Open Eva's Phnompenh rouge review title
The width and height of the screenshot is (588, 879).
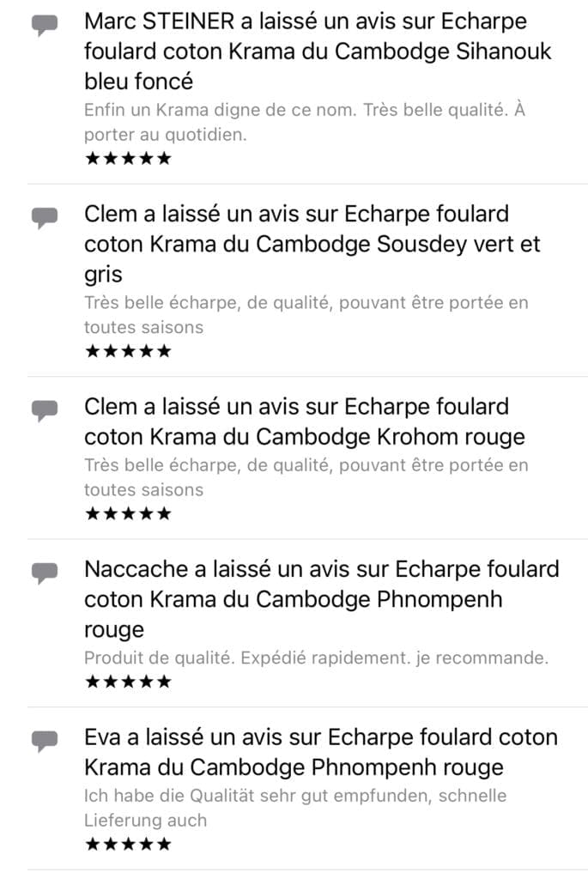(x=320, y=751)
